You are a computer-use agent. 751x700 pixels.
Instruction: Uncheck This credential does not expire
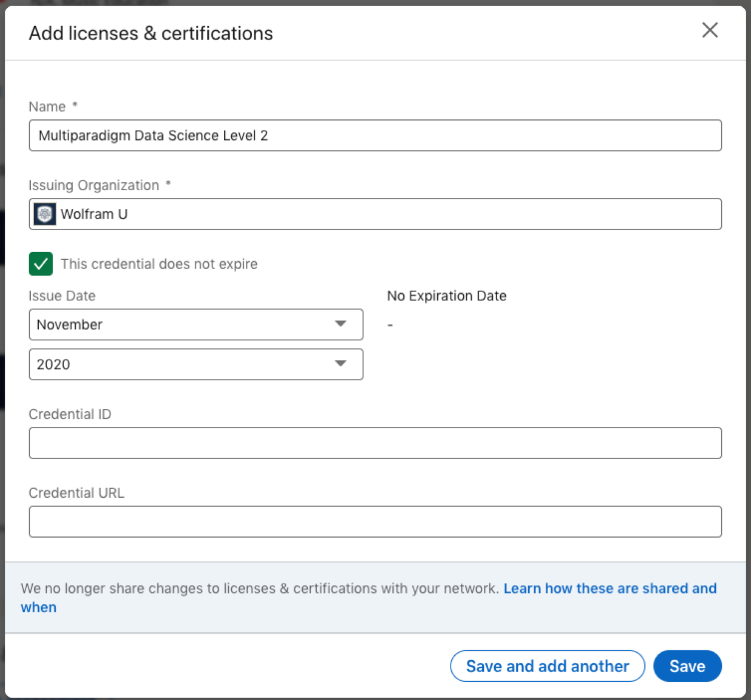[41, 264]
